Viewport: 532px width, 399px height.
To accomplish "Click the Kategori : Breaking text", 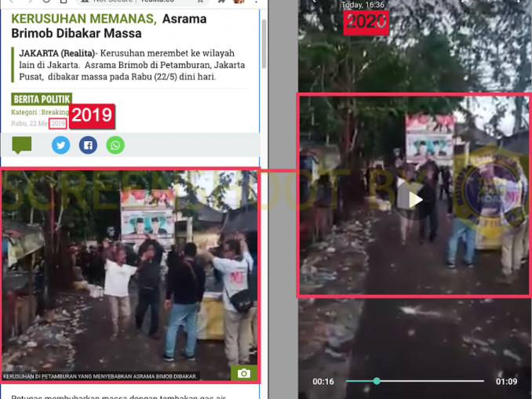I will (40, 112).
